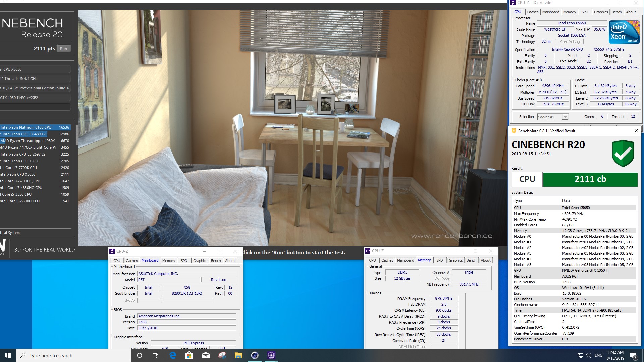Image resolution: width=644 pixels, height=362 pixels.
Task: Click the Type here to search box
Action: (74, 355)
